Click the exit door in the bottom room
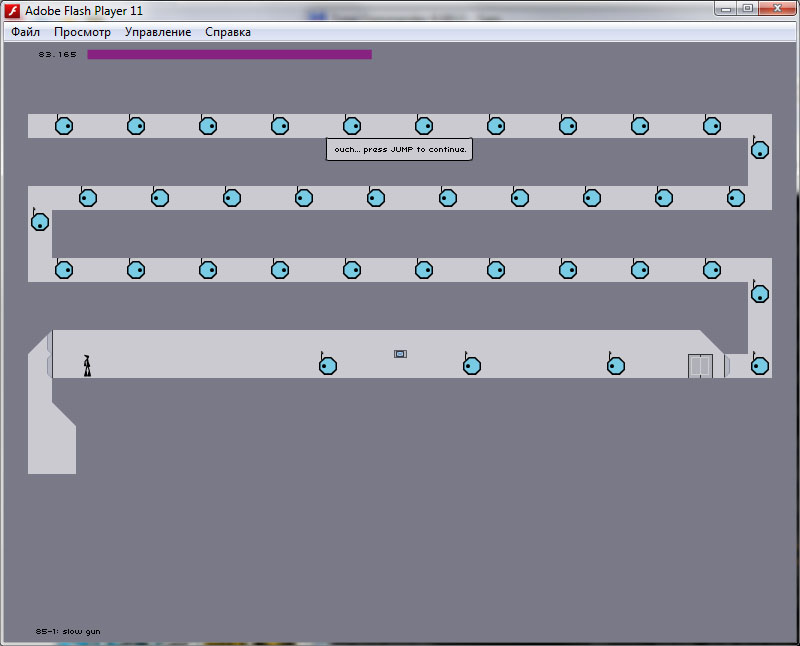This screenshot has height=646, width=800. click(x=701, y=366)
